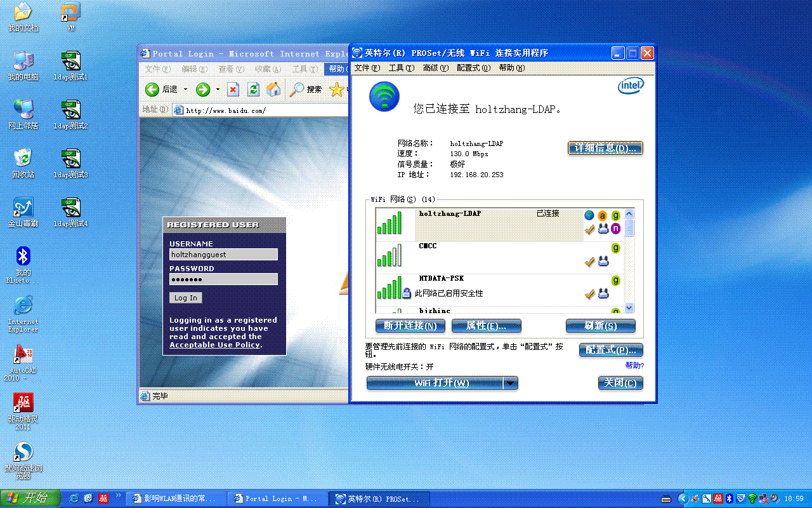Click the PASSWORD input field
The height and width of the screenshot is (508, 812).
pos(223,279)
